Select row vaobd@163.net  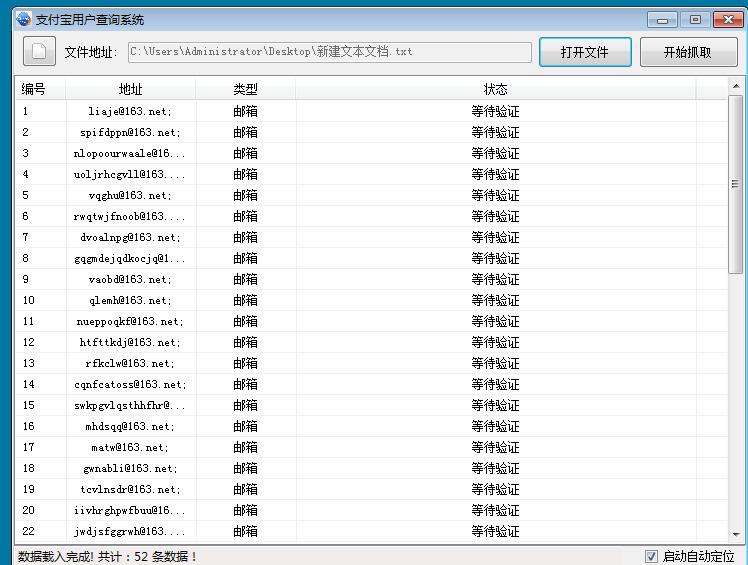click(x=372, y=279)
